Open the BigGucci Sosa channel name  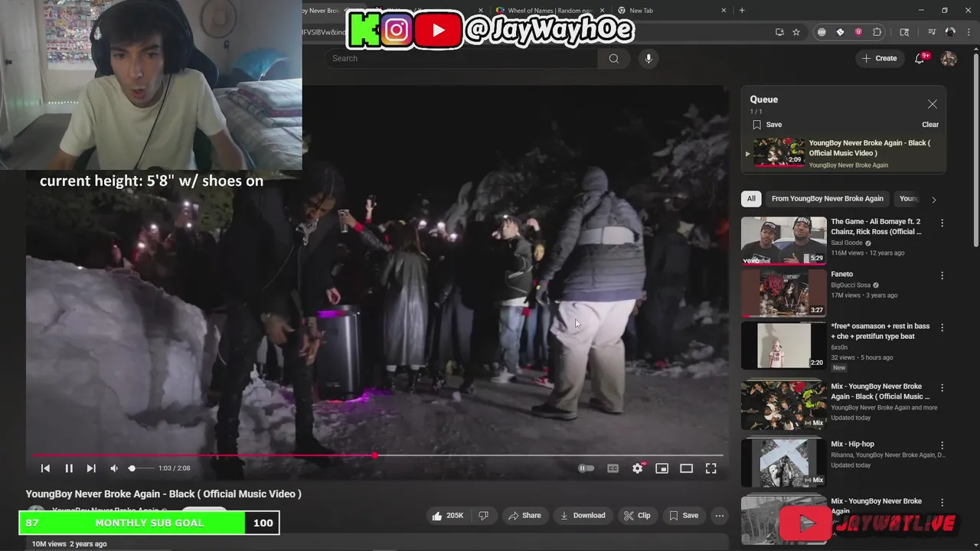tap(851, 285)
